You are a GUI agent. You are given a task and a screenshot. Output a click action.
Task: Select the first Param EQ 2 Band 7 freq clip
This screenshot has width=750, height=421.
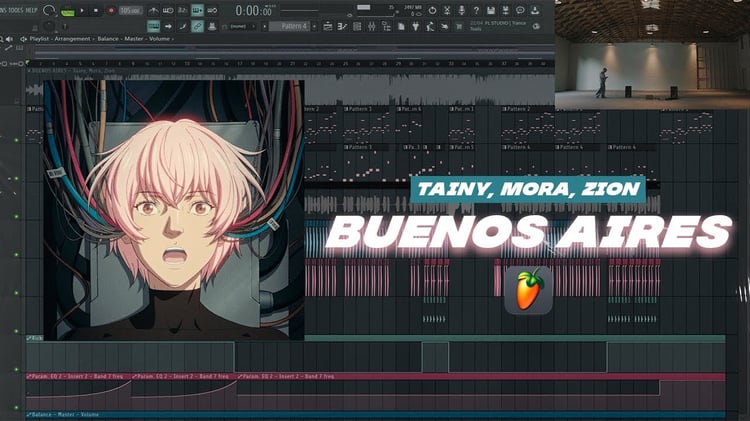[x=78, y=377]
